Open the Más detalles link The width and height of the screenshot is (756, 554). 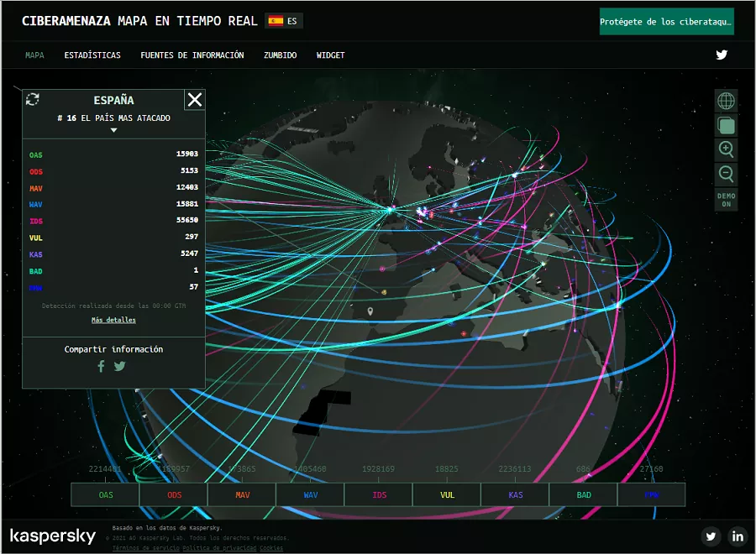(x=113, y=320)
